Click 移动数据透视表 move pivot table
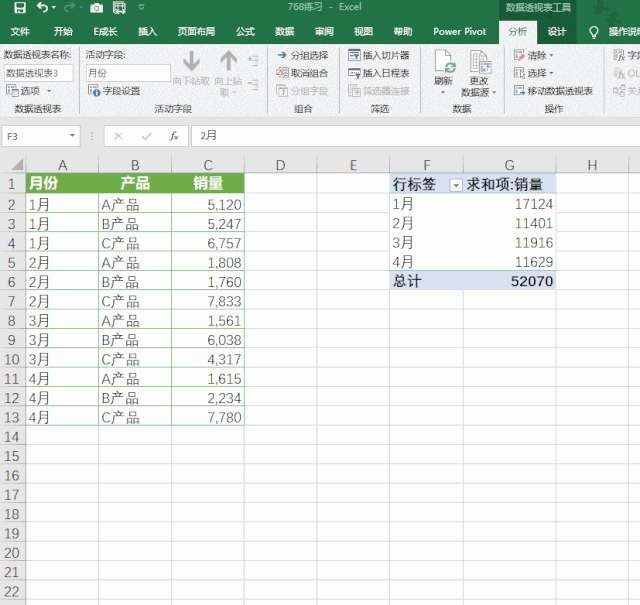 (x=553, y=91)
